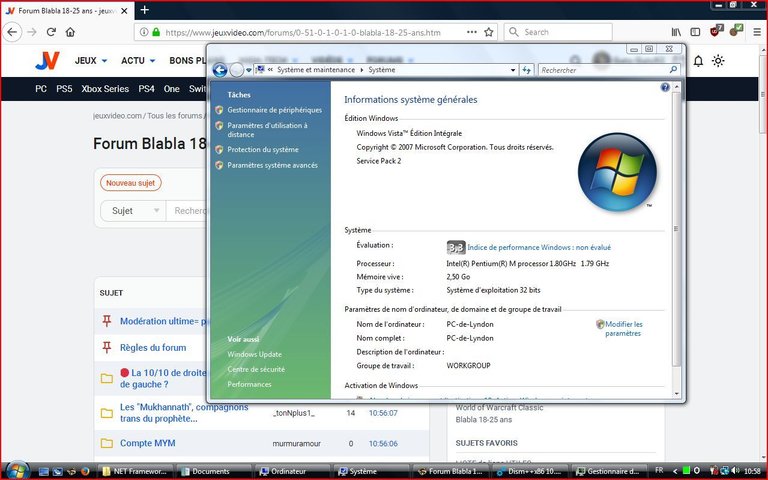768x480 pixels.
Task: Select Xbox Series platform tab
Action: coord(105,89)
